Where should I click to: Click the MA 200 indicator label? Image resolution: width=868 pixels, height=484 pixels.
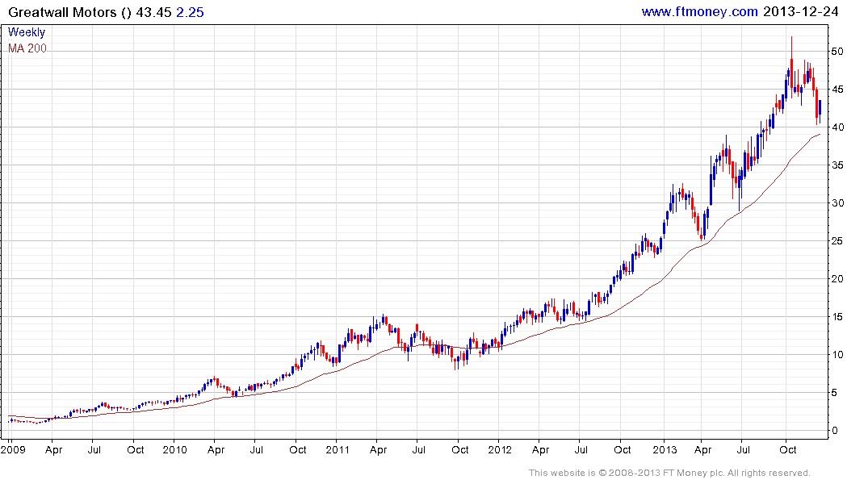[x=27, y=48]
